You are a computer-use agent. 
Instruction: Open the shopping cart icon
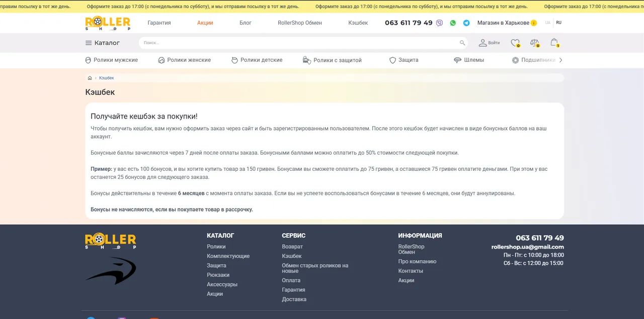554,43
